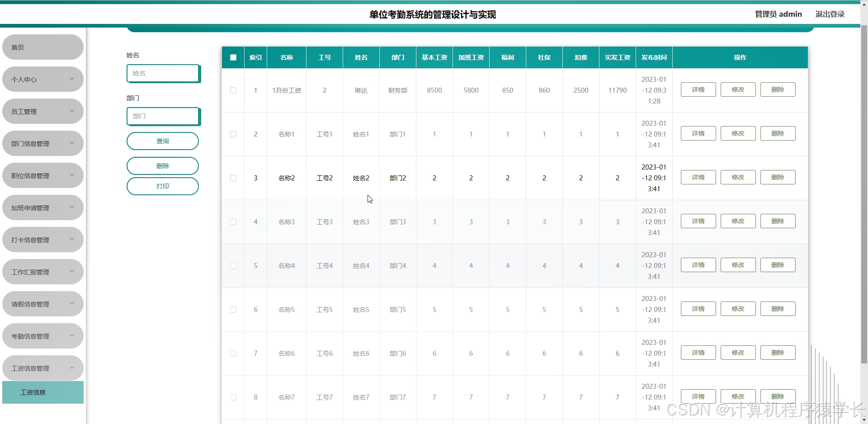Screen dimensions: 868x424
Task: Expand the 个人中心 menu chevron
Action: 72,79
